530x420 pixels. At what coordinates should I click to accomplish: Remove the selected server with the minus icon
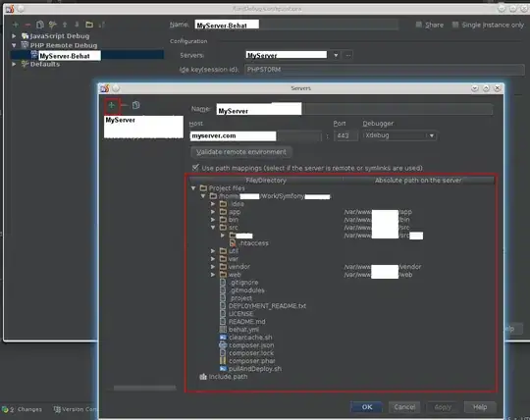(x=124, y=105)
